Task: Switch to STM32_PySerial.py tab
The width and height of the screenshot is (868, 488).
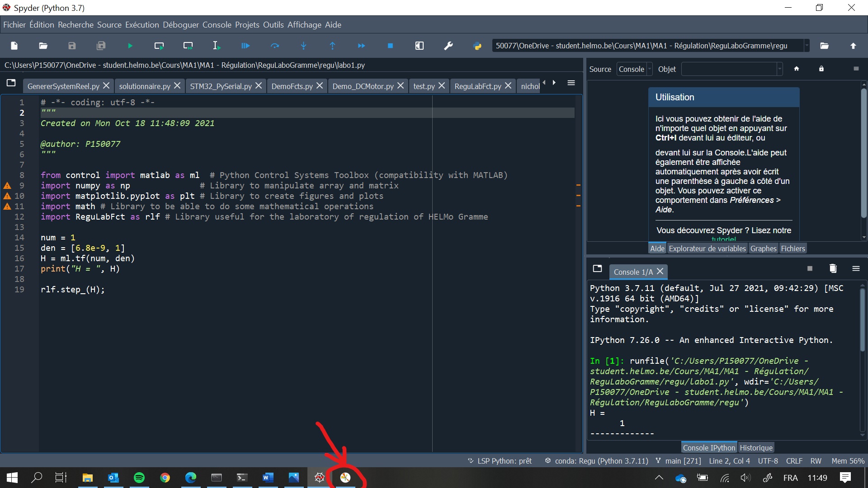Action: 221,86
